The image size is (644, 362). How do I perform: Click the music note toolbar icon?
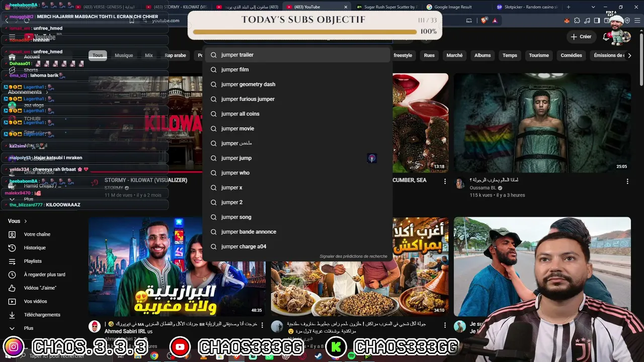click(587, 21)
